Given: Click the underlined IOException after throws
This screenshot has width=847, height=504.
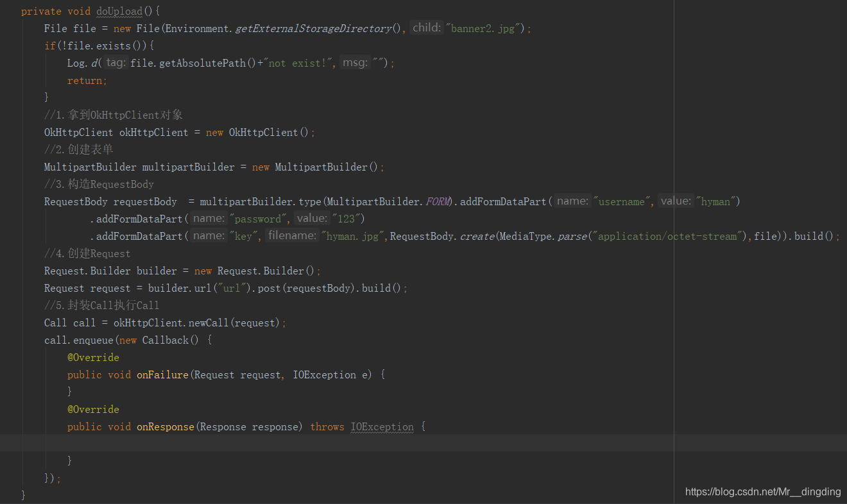Looking at the screenshot, I should tap(382, 427).
